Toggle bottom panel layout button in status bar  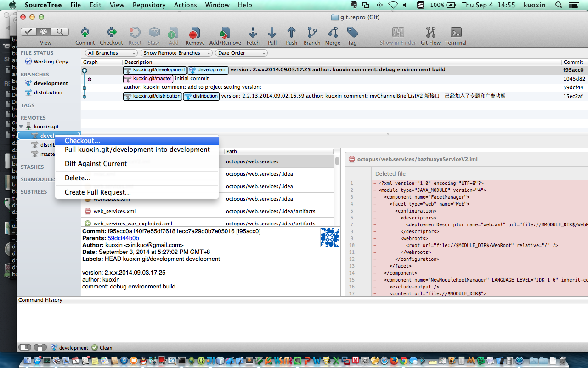click(40, 347)
